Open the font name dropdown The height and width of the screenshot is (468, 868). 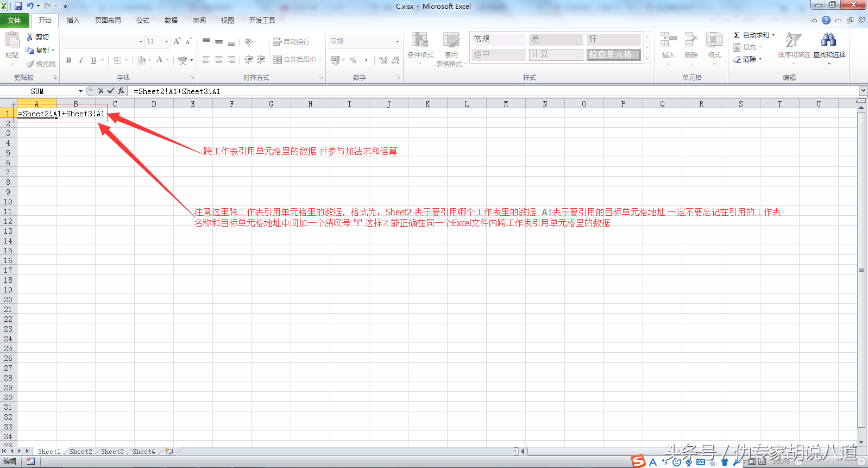coord(141,41)
